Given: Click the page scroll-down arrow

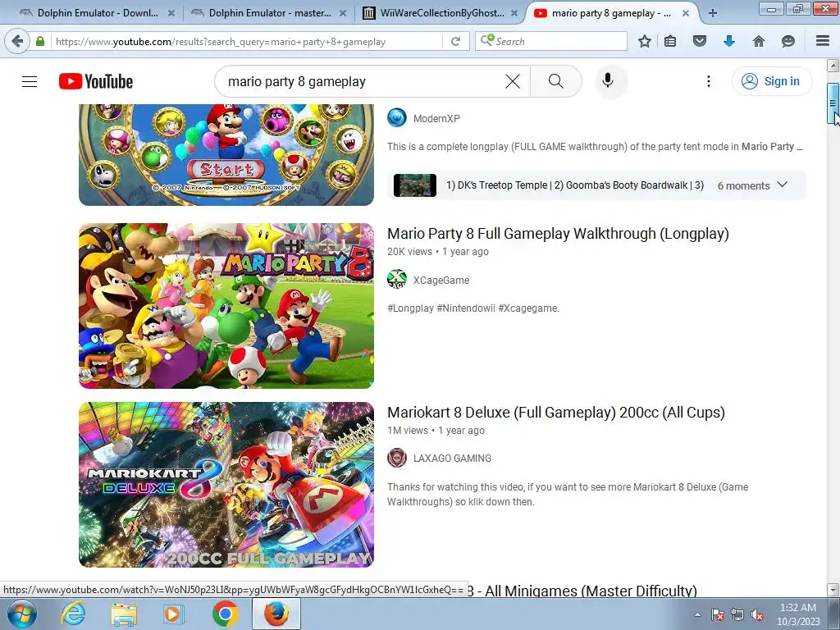Looking at the screenshot, I should 833,590.
